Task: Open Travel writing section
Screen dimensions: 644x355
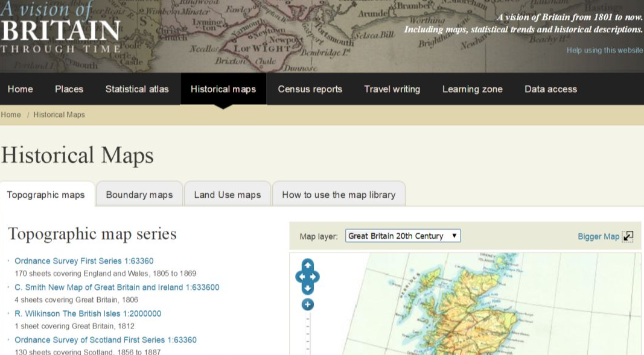Action: (392, 89)
